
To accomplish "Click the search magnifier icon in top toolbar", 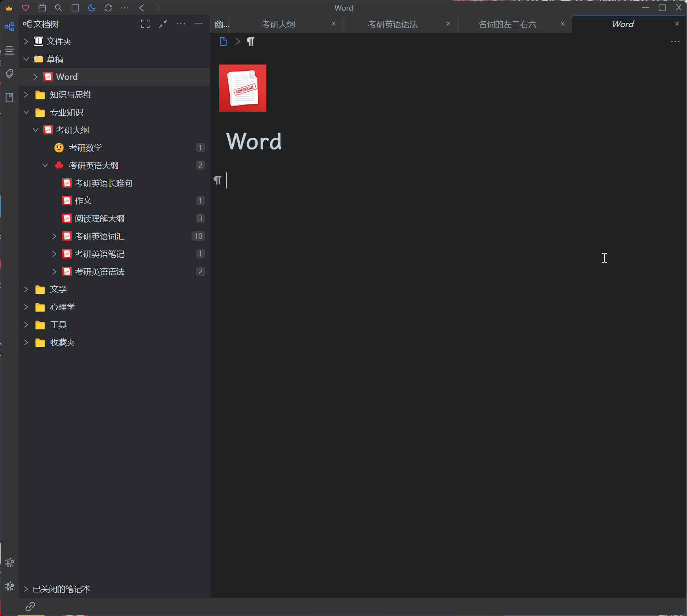I will 59,8.
